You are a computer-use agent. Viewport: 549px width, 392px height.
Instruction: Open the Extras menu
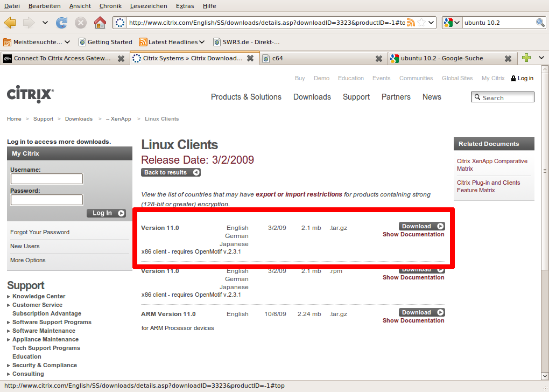(185, 6)
